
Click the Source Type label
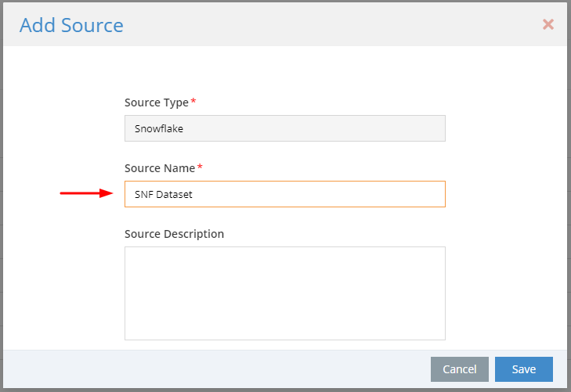157,102
